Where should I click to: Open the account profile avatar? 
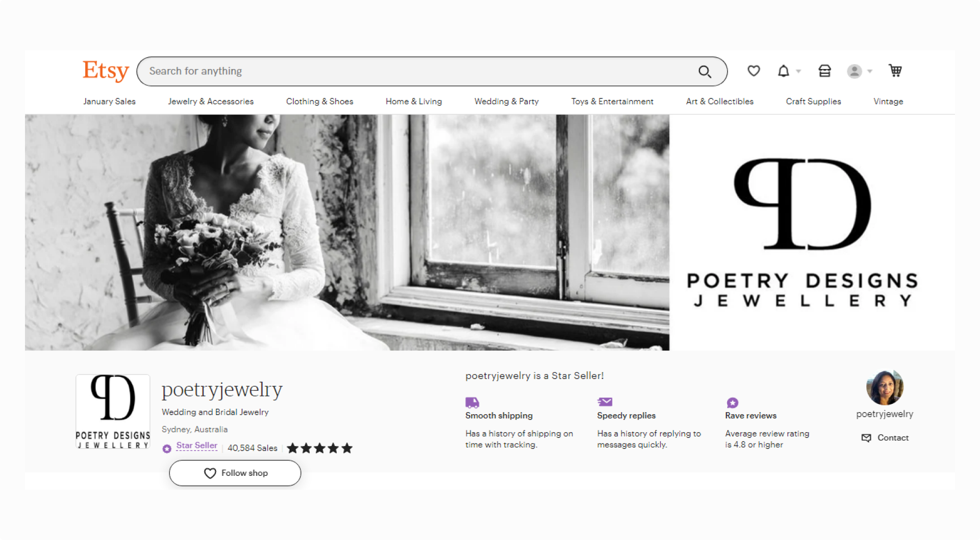tap(855, 71)
